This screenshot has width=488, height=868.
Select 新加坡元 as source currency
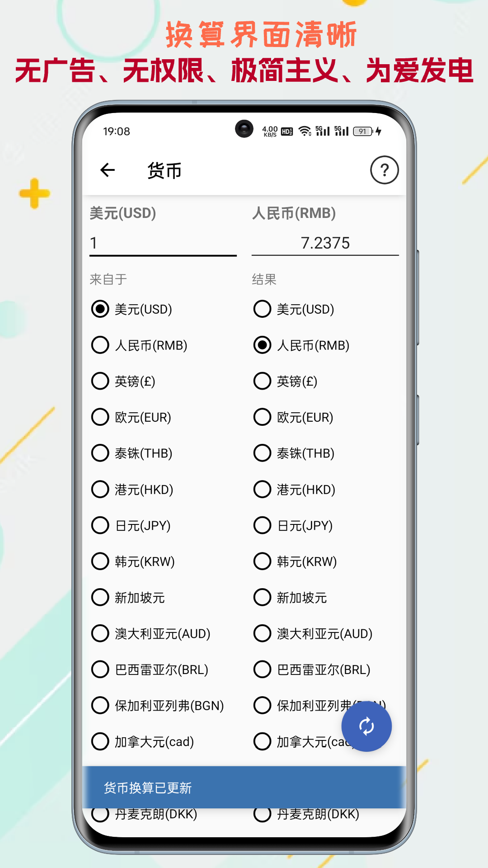point(100,598)
